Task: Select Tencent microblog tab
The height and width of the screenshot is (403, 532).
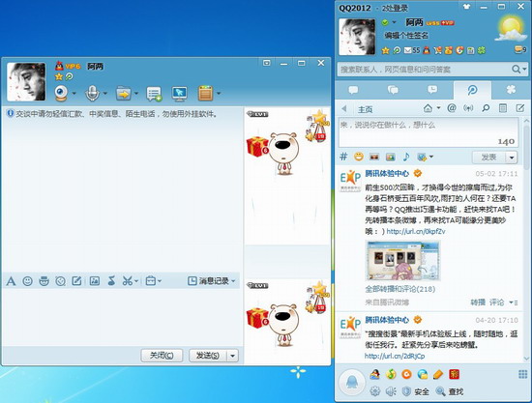Action: pyautogui.click(x=472, y=90)
